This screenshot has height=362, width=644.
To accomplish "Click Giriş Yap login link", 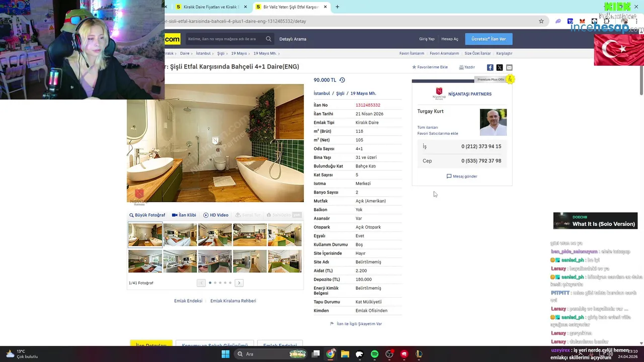I will (427, 39).
